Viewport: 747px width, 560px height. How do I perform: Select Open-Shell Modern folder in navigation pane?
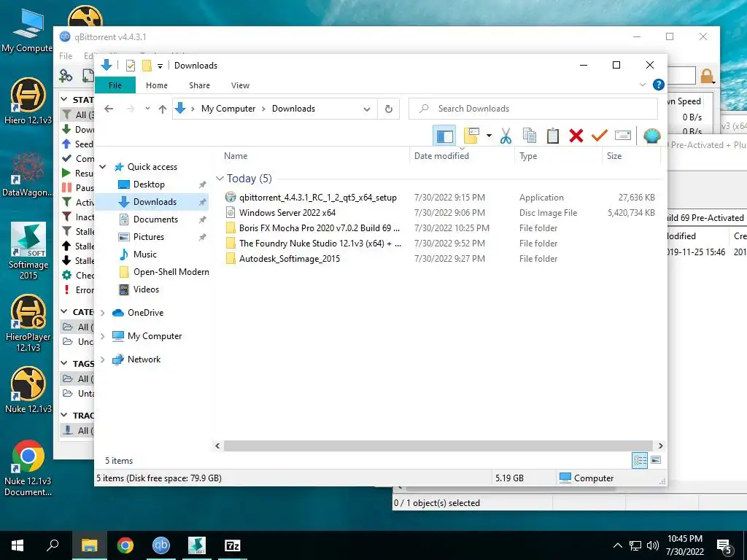point(171,272)
